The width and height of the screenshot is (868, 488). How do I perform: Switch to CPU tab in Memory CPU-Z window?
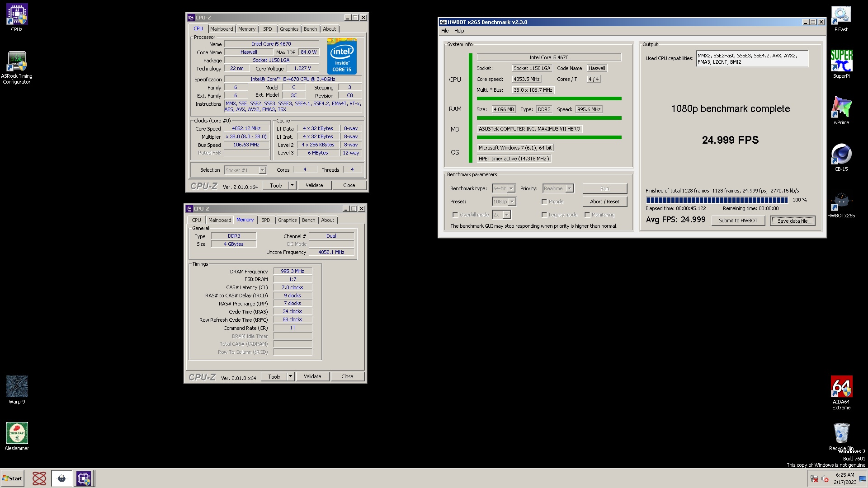coord(196,220)
